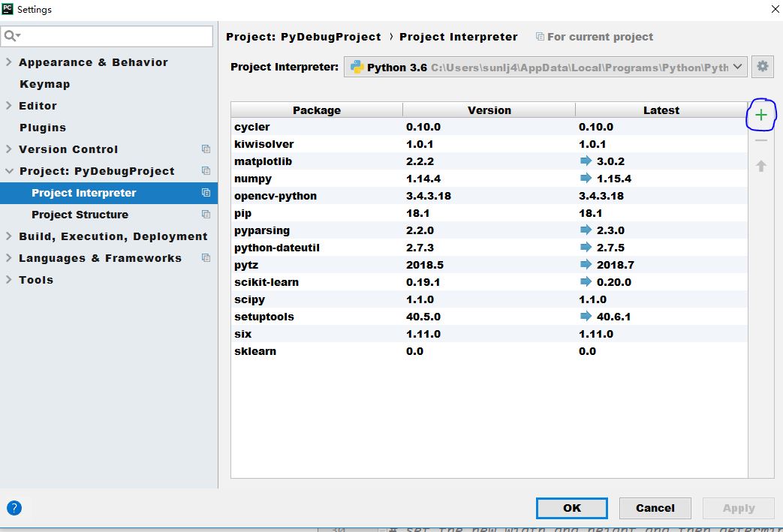The height and width of the screenshot is (532, 783).
Task: Select the pytz package name
Action: point(246,265)
